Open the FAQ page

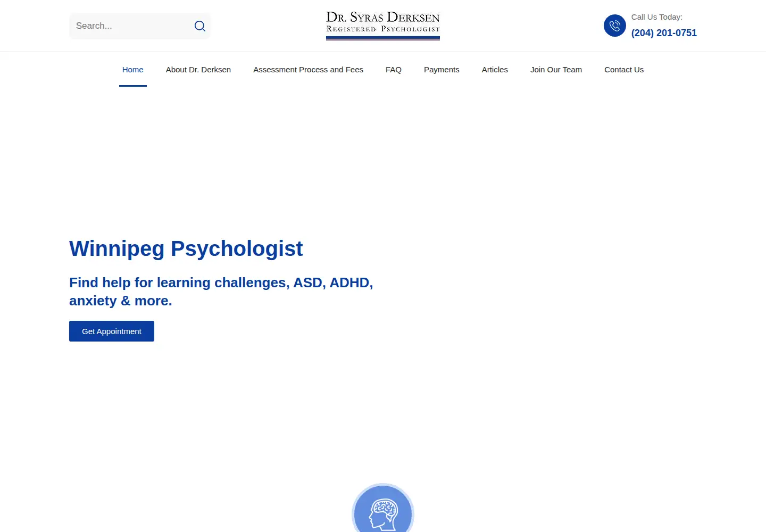point(394,70)
